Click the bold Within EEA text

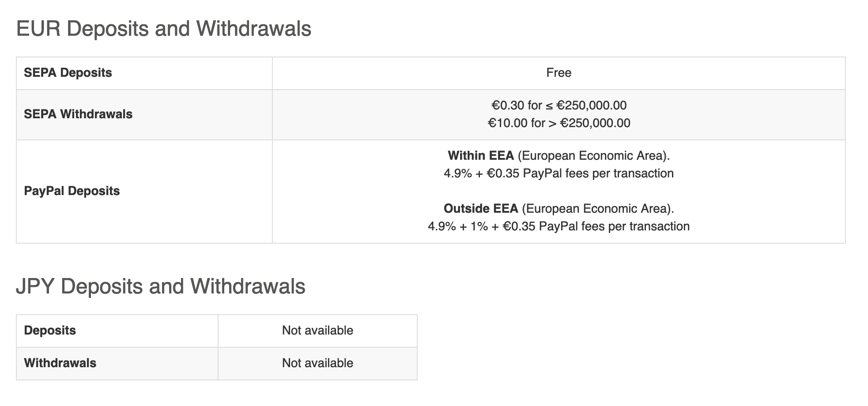coord(481,156)
